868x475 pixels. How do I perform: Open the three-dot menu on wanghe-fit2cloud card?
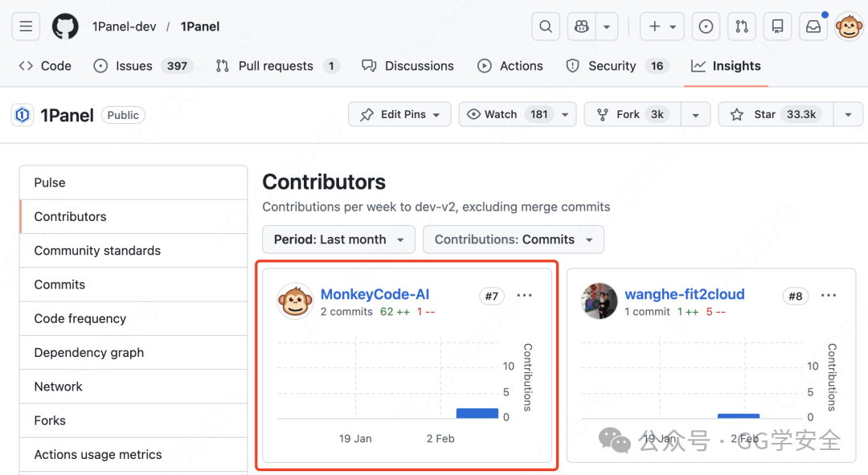pyautogui.click(x=828, y=296)
